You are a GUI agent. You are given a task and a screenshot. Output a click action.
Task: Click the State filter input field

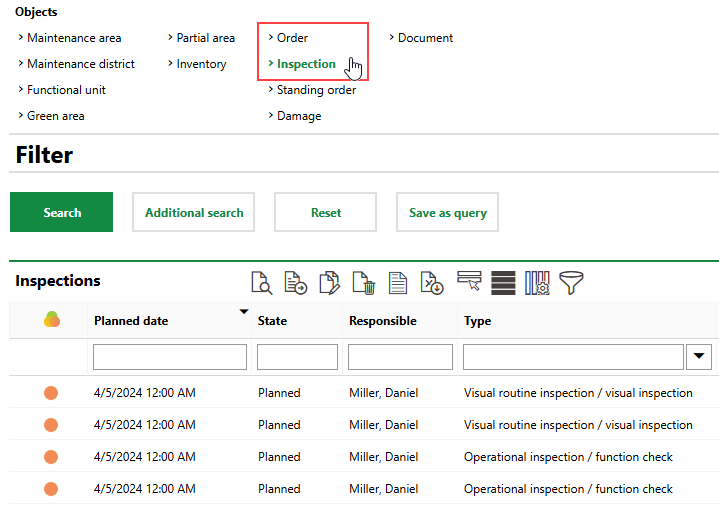click(x=297, y=357)
